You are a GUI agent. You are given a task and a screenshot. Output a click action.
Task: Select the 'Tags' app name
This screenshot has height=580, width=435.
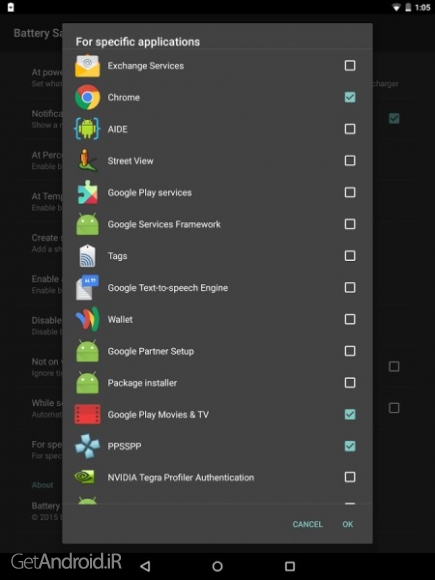click(x=117, y=256)
